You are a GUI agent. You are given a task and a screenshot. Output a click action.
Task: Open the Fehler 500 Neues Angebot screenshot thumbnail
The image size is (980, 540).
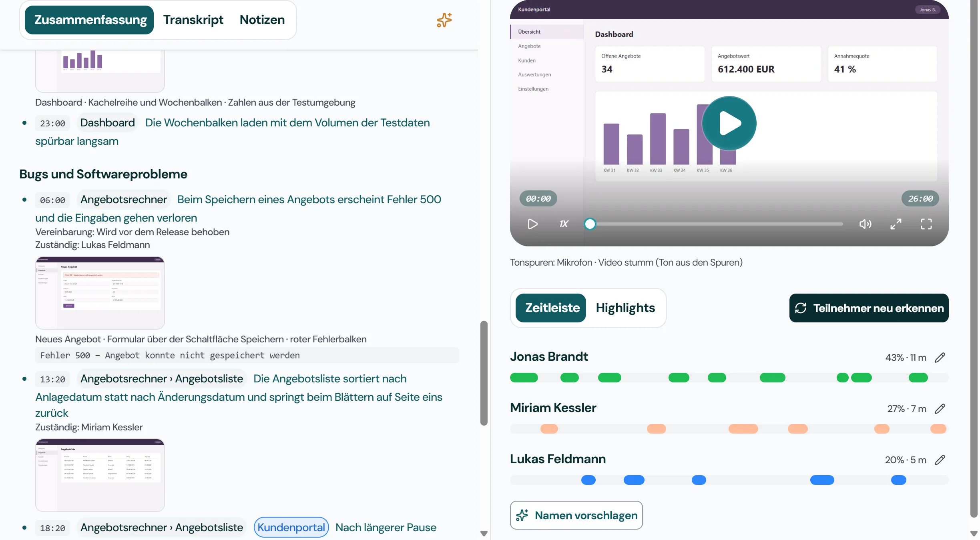click(x=100, y=293)
